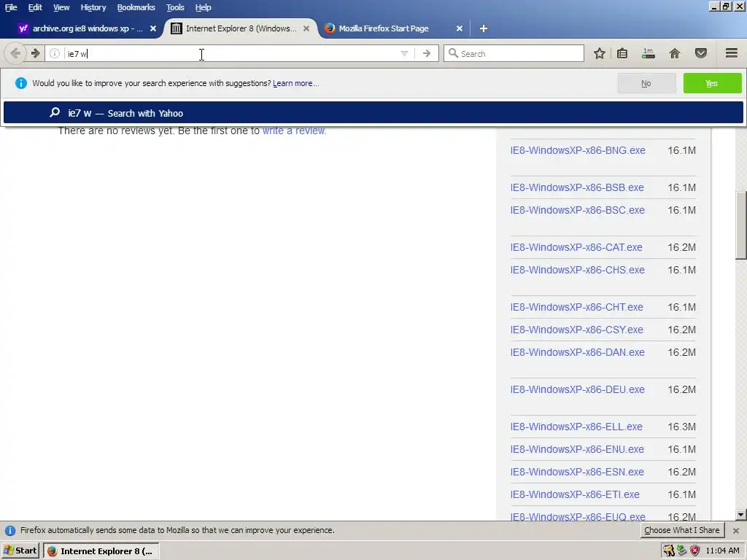This screenshot has width=747, height=560.
Task: Click in the address bar text field
Action: coord(231,53)
